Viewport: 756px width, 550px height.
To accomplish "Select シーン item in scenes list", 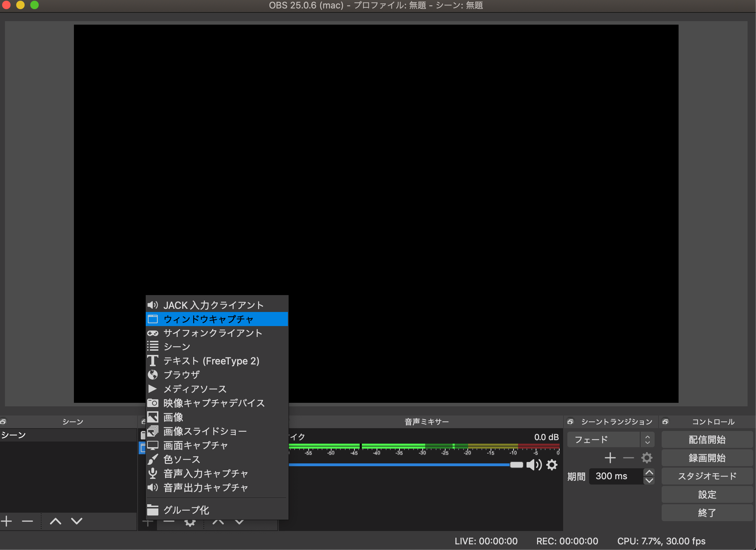I will 68,435.
